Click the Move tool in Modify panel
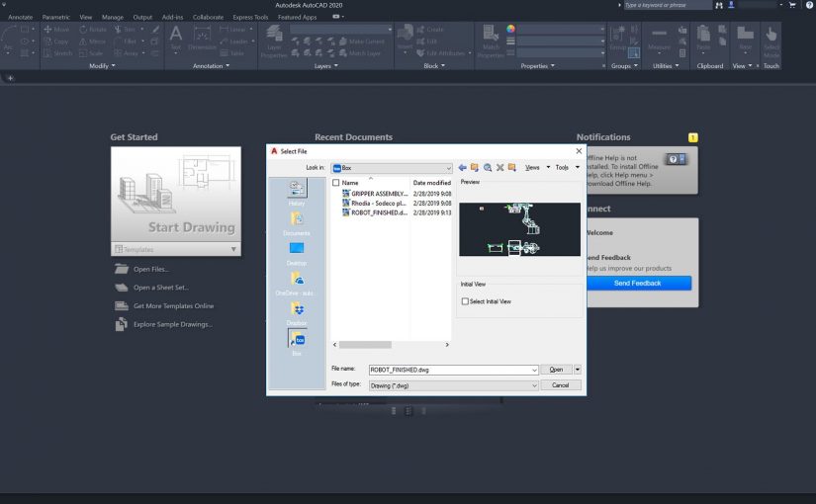This screenshot has width=816, height=504. click(56, 29)
